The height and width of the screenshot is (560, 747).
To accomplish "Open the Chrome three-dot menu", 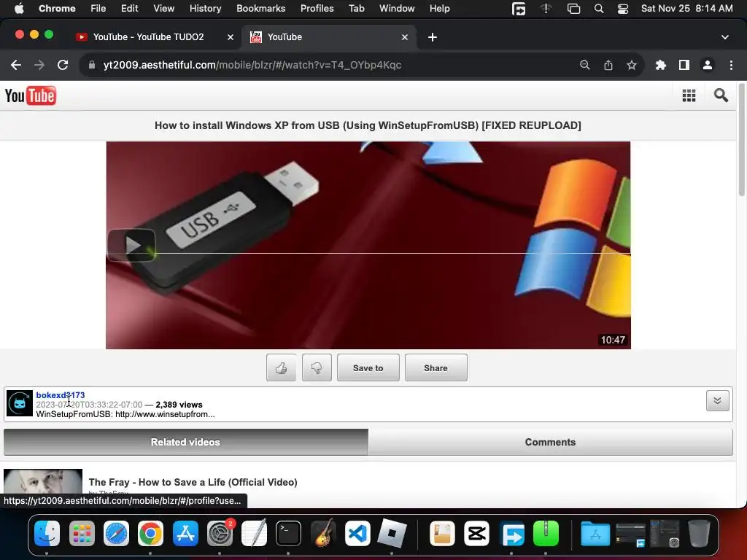I will pos(731,65).
